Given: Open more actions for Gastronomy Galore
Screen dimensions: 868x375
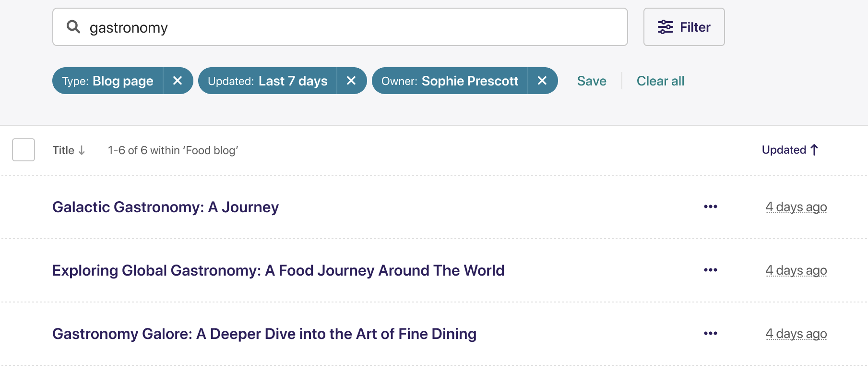Looking at the screenshot, I should pos(710,334).
